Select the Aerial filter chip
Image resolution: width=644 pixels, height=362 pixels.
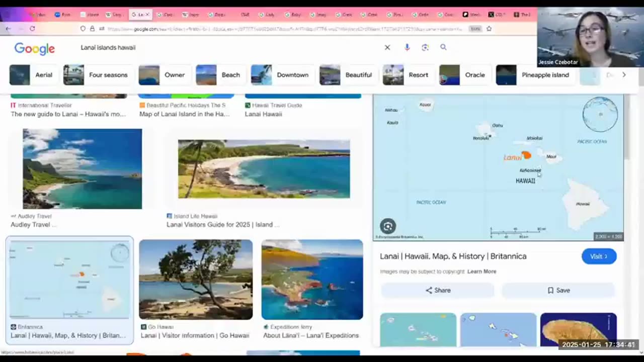pyautogui.click(x=33, y=75)
